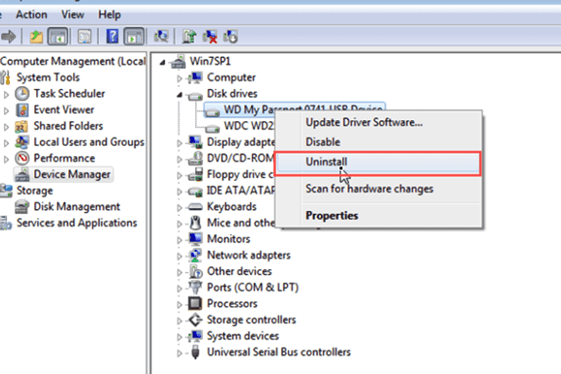Expand Performance in left tree
Image resolution: width=561 pixels, height=374 pixels.
(x=6, y=159)
